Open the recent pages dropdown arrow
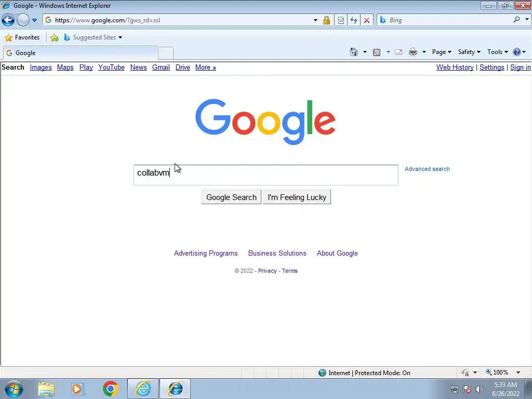Screen dimensions: 532x399 35,20
